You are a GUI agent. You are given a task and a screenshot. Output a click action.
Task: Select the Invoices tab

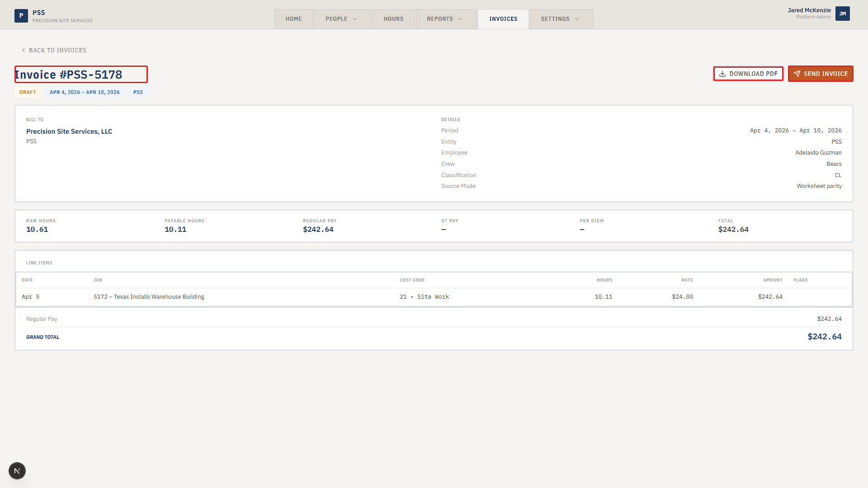(503, 19)
